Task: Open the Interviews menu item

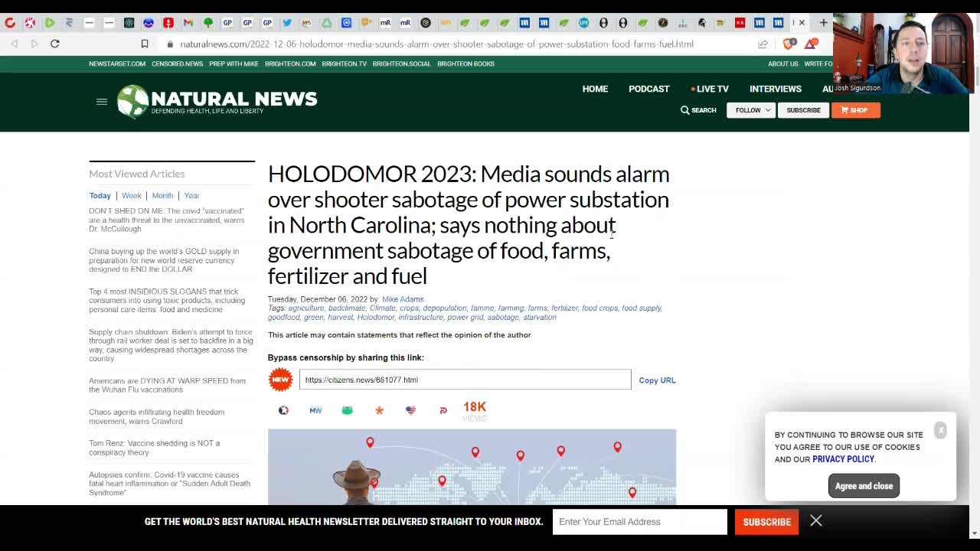Action: [776, 89]
